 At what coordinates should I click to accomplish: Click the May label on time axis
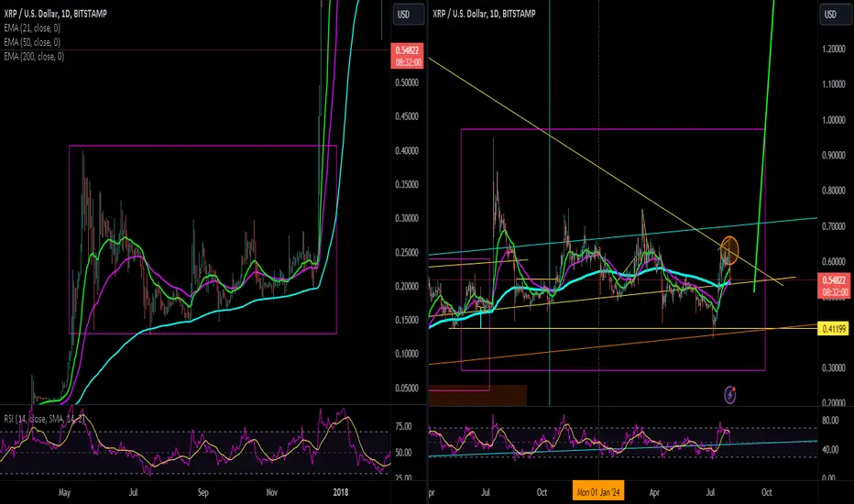pyautogui.click(x=64, y=493)
